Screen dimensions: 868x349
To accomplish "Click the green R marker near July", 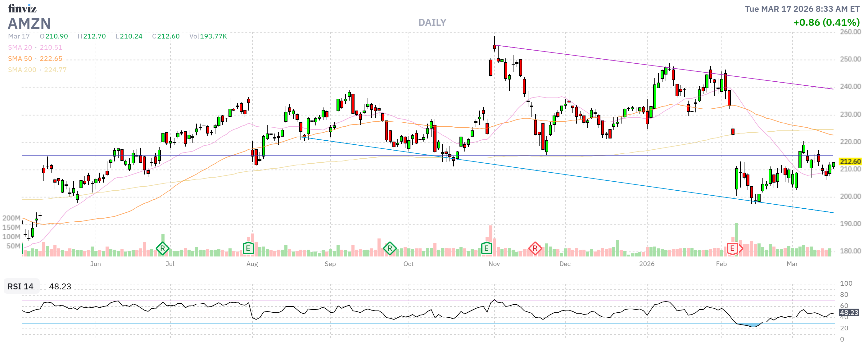I will [x=162, y=249].
